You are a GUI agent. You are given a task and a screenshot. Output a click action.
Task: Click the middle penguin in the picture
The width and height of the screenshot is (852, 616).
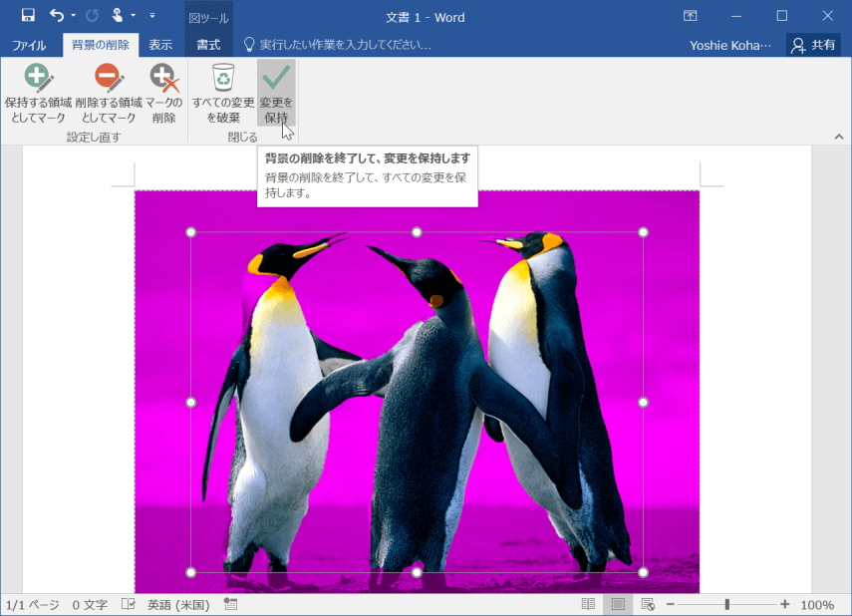pos(429,414)
